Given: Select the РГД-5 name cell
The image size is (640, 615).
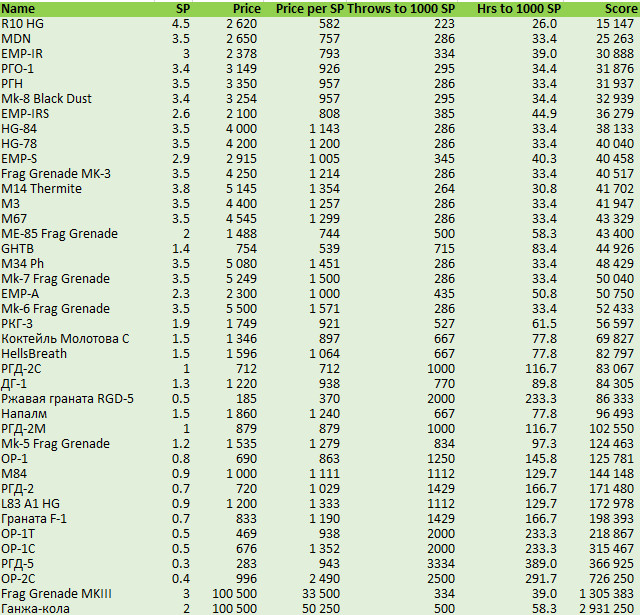Looking at the screenshot, I should 18,564.
